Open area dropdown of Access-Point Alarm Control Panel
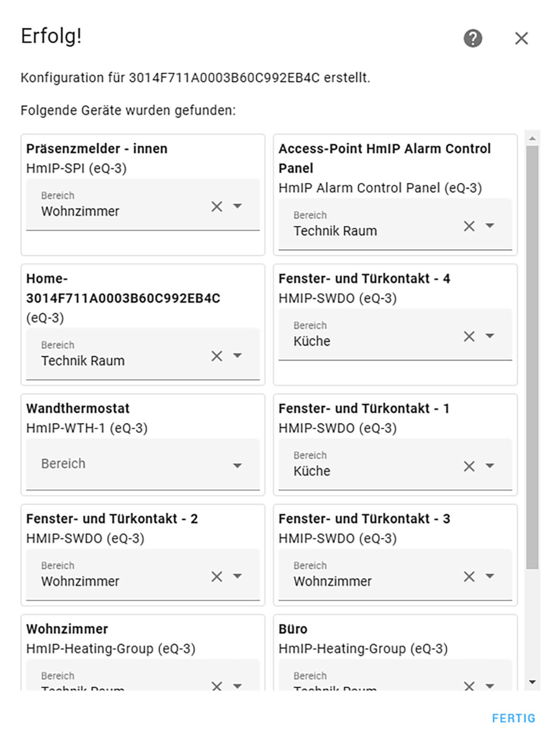This screenshot has height=743, width=560. click(x=490, y=226)
